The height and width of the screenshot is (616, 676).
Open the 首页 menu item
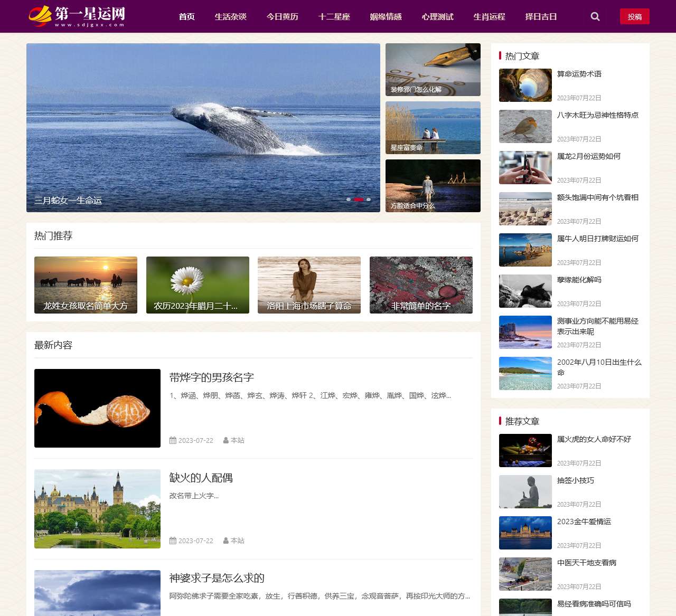(x=186, y=16)
